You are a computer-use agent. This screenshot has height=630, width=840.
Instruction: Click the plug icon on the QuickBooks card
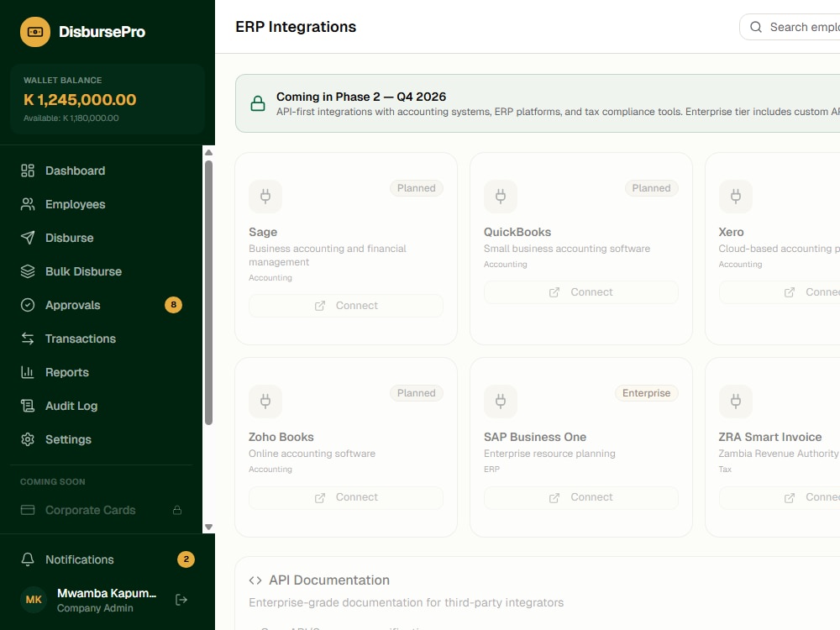coord(501,196)
